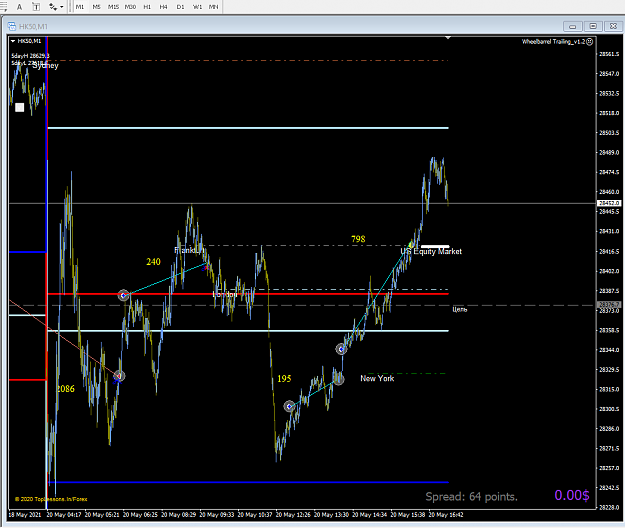Switch chart to the M5 timeframe

tap(96, 6)
